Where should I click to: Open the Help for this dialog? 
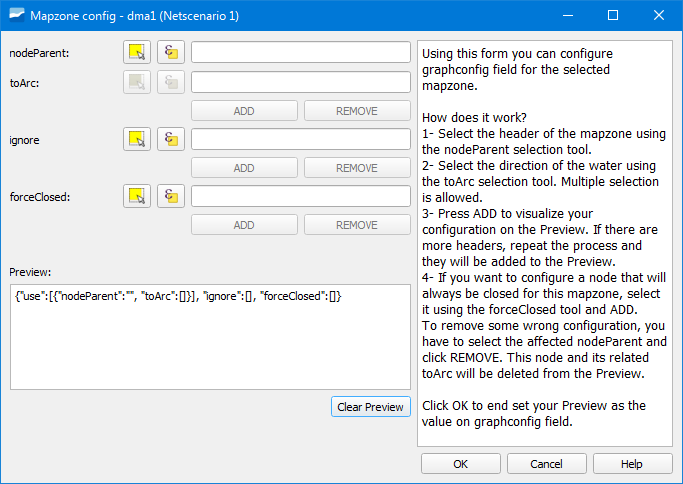[632, 464]
